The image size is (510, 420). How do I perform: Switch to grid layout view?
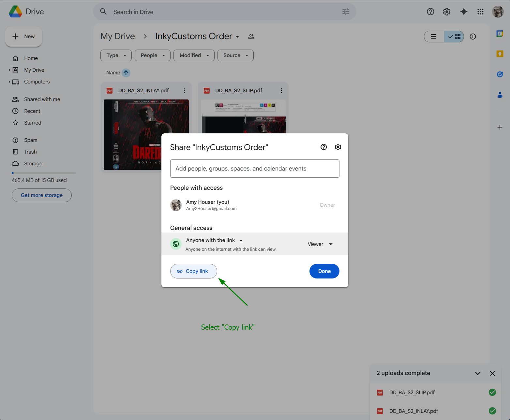point(454,37)
